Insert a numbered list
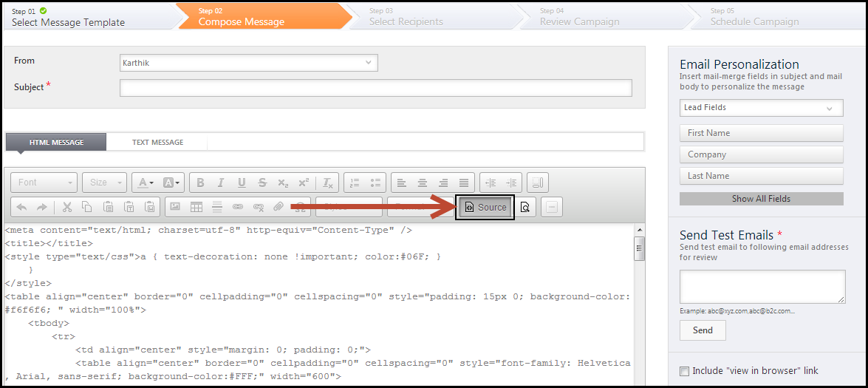This screenshot has height=388, width=868. tap(355, 183)
